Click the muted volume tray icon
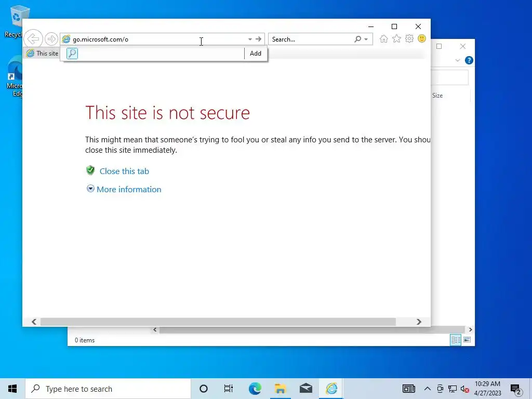The height and width of the screenshot is (399, 532). [x=464, y=389]
